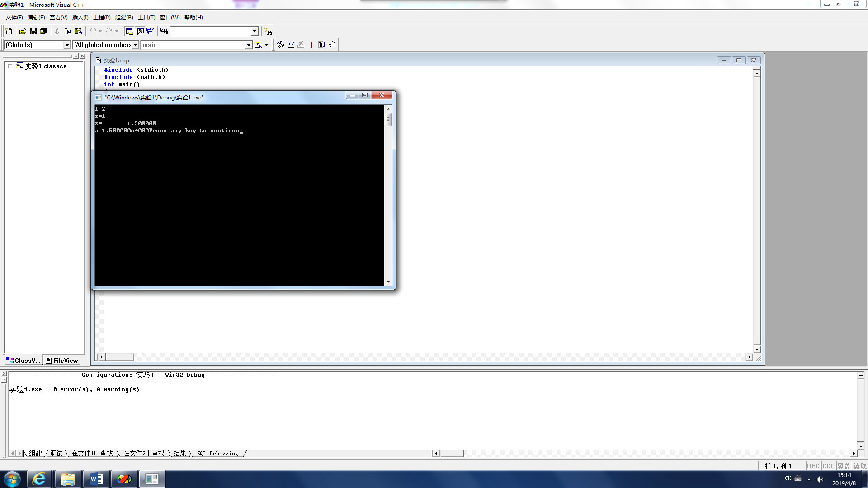The height and width of the screenshot is (488, 868).
Task: Select the 在文件1中查找 output tab
Action: coord(92,453)
